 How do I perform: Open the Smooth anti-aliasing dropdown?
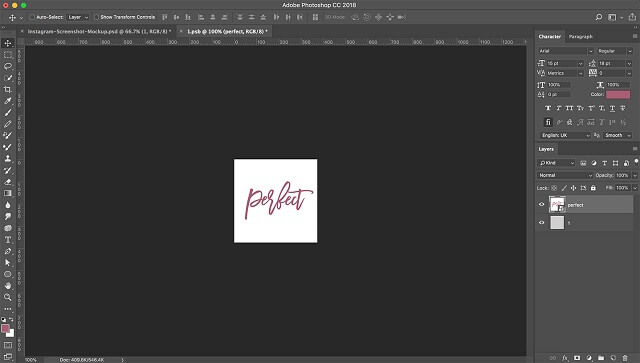point(618,135)
